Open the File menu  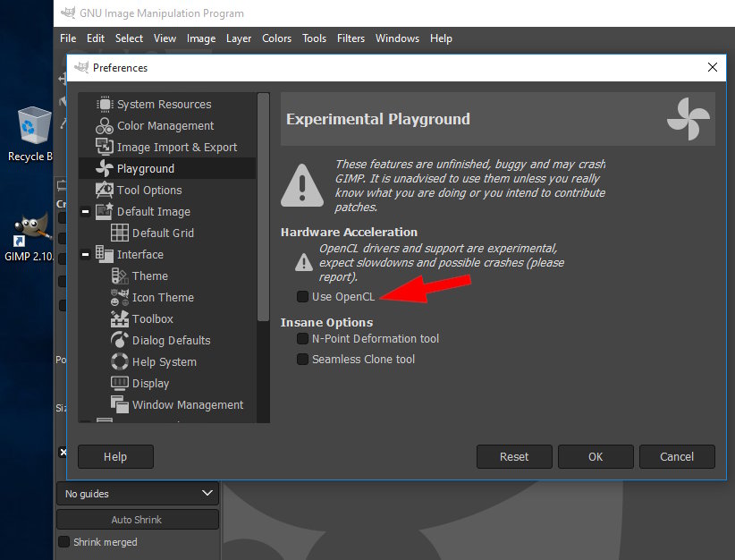[68, 38]
